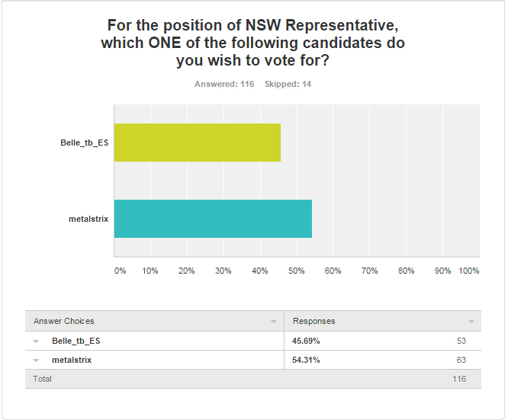The image size is (508, 420).
Task: Click the Responses header
Action: pos(314,321)
